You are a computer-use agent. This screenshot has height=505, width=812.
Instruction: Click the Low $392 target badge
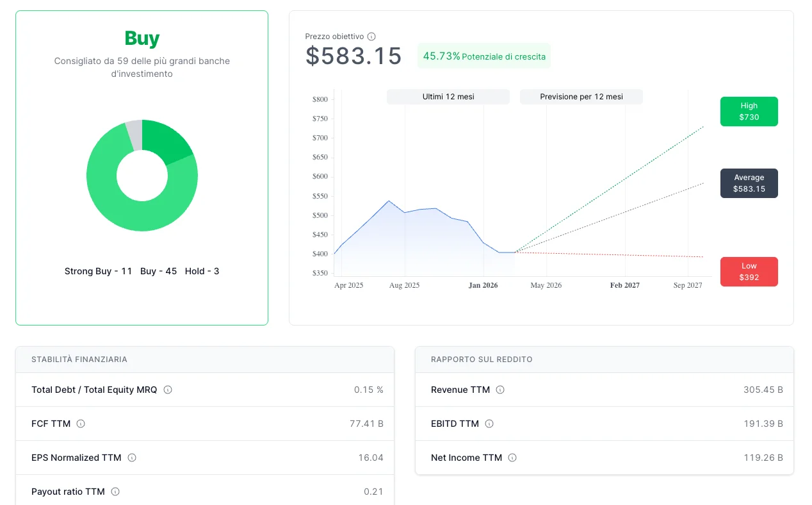[749, 272]
